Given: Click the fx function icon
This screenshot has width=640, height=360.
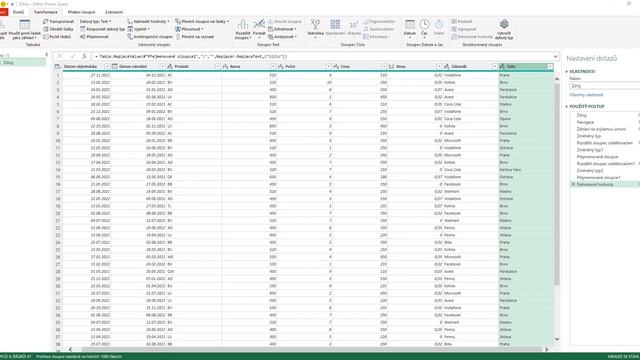Looking at the screenshot, I should (x=84, y=56).
